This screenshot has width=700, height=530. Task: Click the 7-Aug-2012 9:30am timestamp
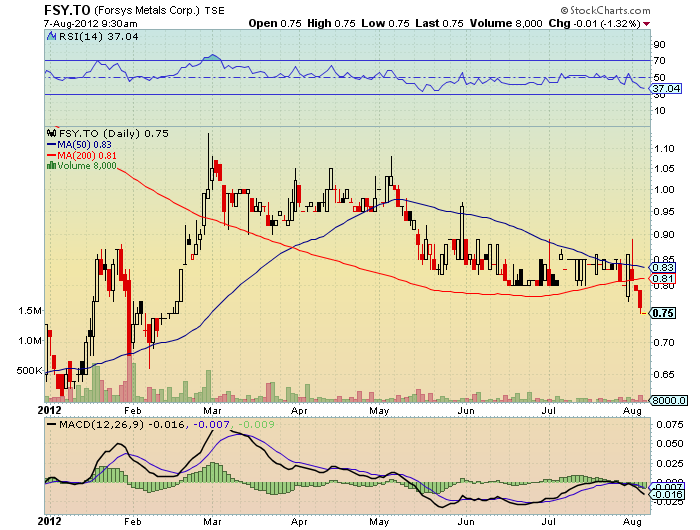91,24
